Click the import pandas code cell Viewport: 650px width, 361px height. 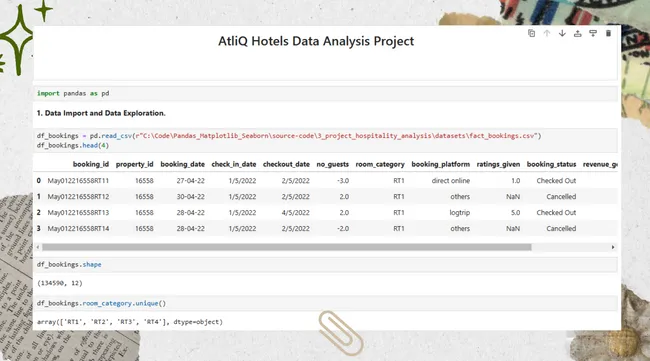[x=325, y=94]
